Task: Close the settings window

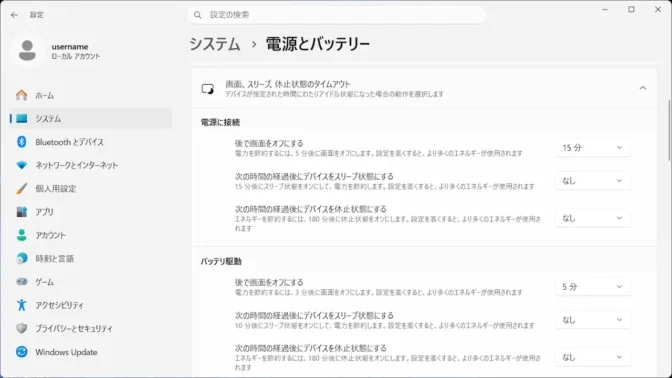Action: click(x=658, y=9)
